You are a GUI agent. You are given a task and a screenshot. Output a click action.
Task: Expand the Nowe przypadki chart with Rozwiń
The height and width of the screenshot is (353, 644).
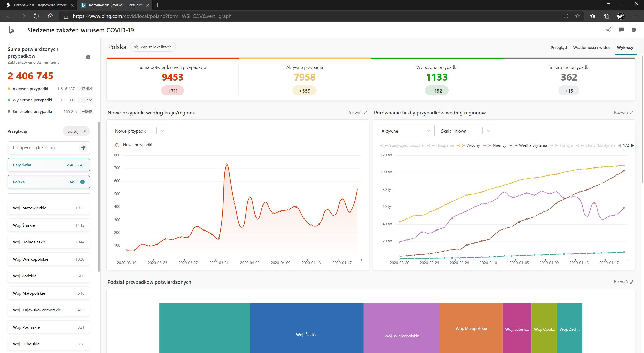pyautogui.click(x=357, y=112)
